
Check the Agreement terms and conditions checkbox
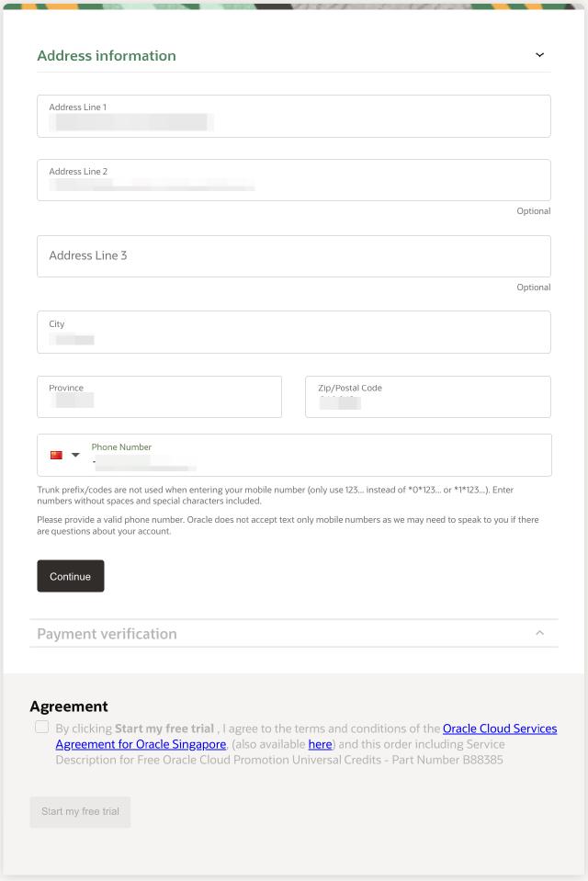coord(40,726)
